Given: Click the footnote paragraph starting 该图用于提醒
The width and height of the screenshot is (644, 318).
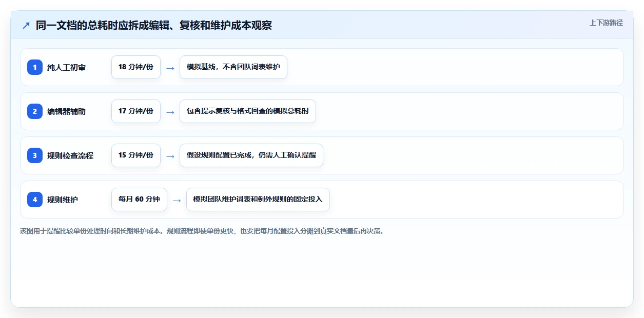Looking at the screenshot, I should coord(202,231).
